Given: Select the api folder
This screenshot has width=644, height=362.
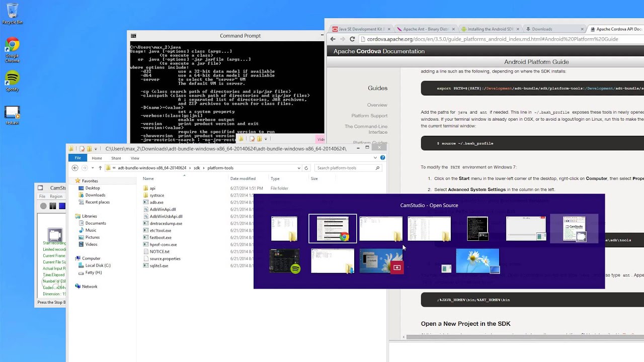Looking at the screenshot, I should 152,189.
